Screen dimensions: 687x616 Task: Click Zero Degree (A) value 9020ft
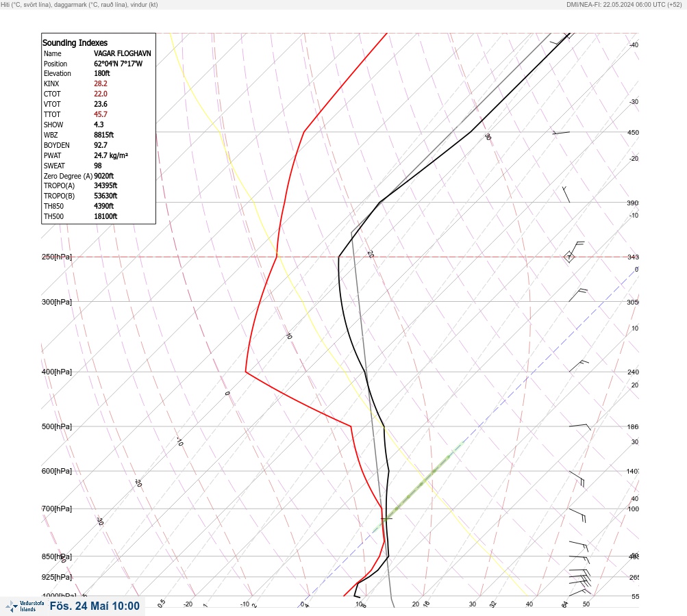pyautogui.click(x=103, y=176)
